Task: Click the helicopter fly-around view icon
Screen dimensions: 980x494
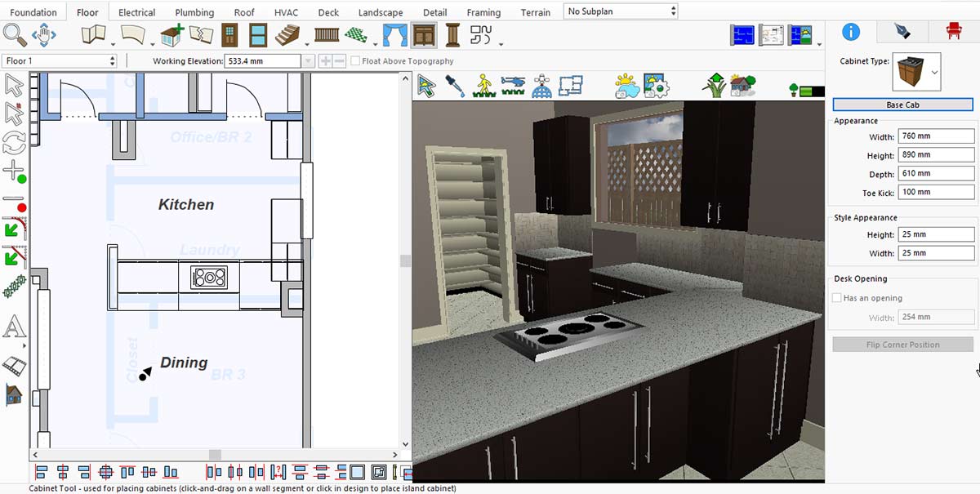Action: point(513,85)
